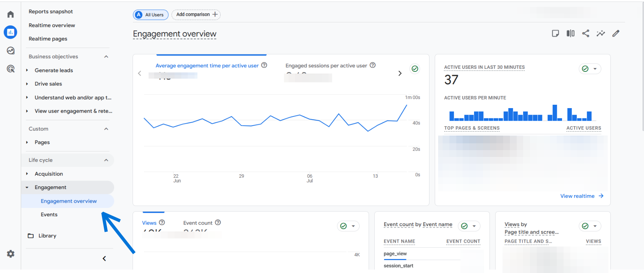Open dropdown on Views by Page title card
The height and width of the screenshot is (273, 644).
point(590,226)
